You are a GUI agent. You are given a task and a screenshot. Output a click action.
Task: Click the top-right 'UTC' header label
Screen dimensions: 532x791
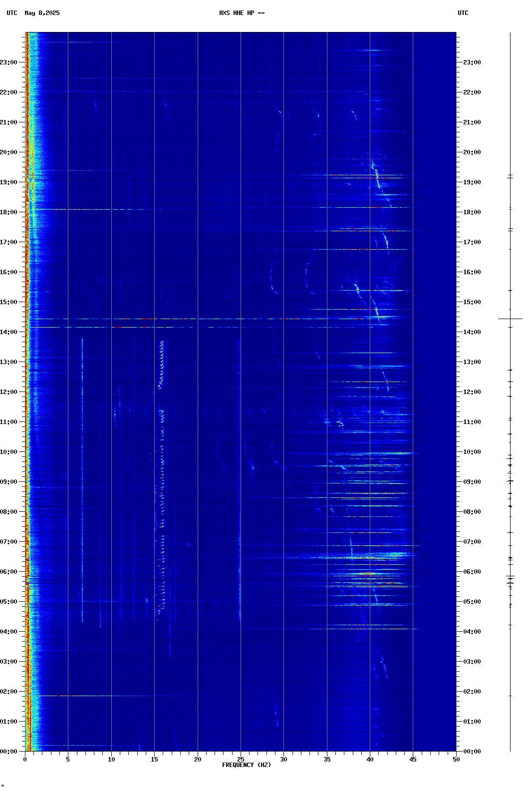pyautogui.click(x=463, y=13)
